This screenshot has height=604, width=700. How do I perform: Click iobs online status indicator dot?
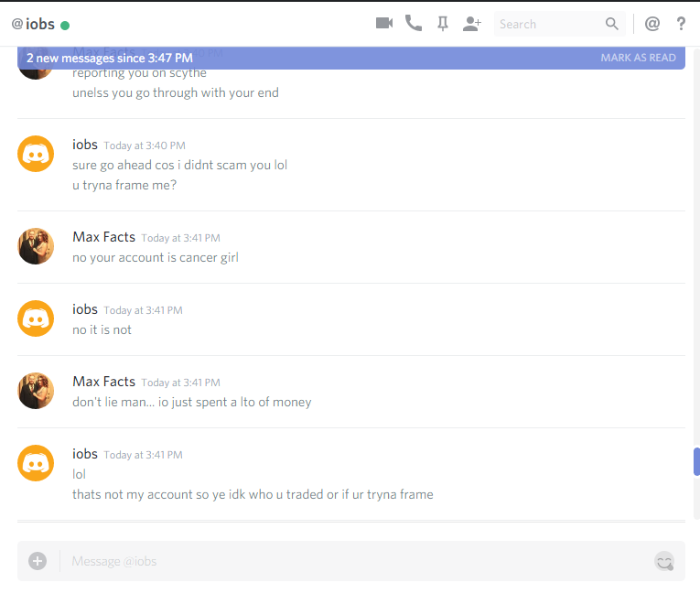coord(65,26)
